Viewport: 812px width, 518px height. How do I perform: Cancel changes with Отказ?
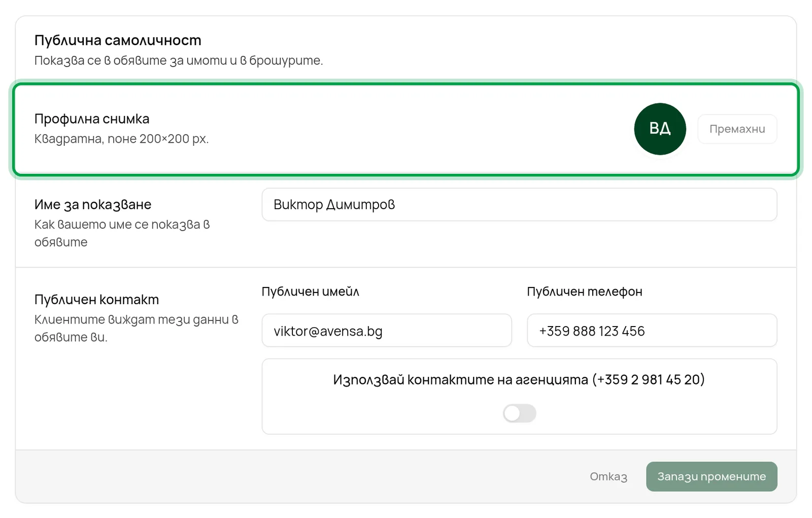[x=608, y=476]
